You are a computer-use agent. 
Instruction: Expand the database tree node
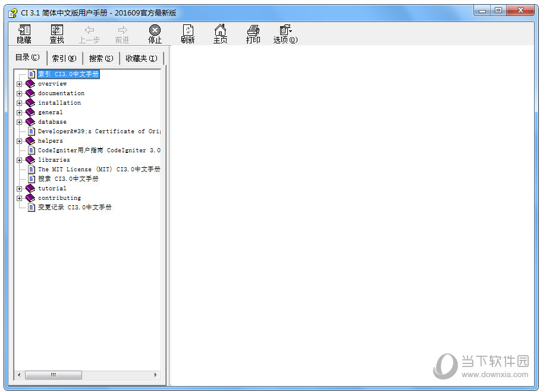click(20, 122)
